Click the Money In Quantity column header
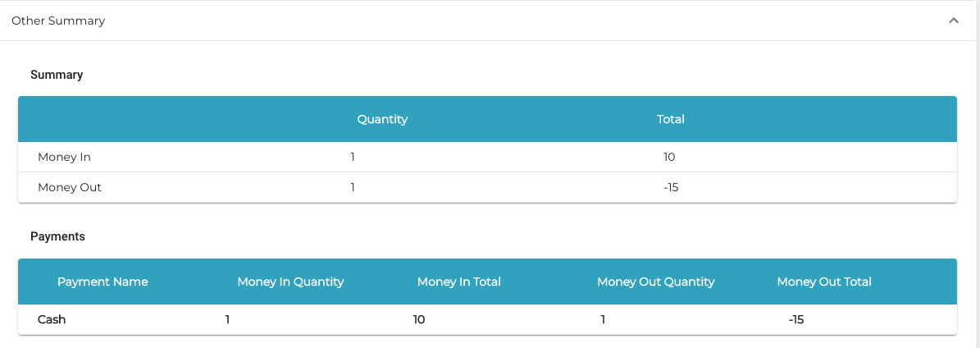 coord(290,282)
